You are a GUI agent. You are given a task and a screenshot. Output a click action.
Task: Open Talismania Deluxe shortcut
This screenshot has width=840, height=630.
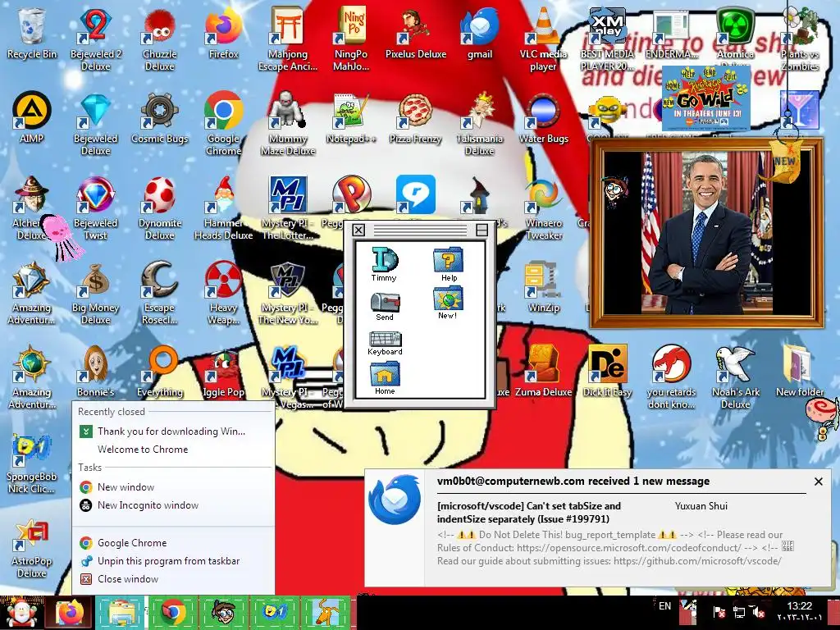click(x=479, y=122)
